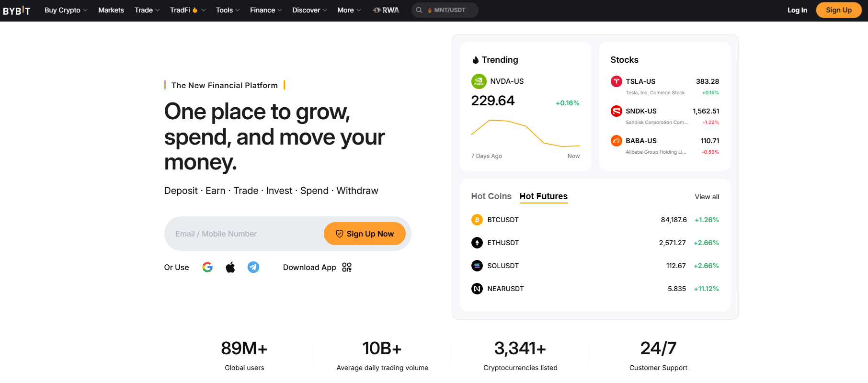Click View all in hot futures
The image size is (868, 383).
pyautogui.click(x=707, y=197)
